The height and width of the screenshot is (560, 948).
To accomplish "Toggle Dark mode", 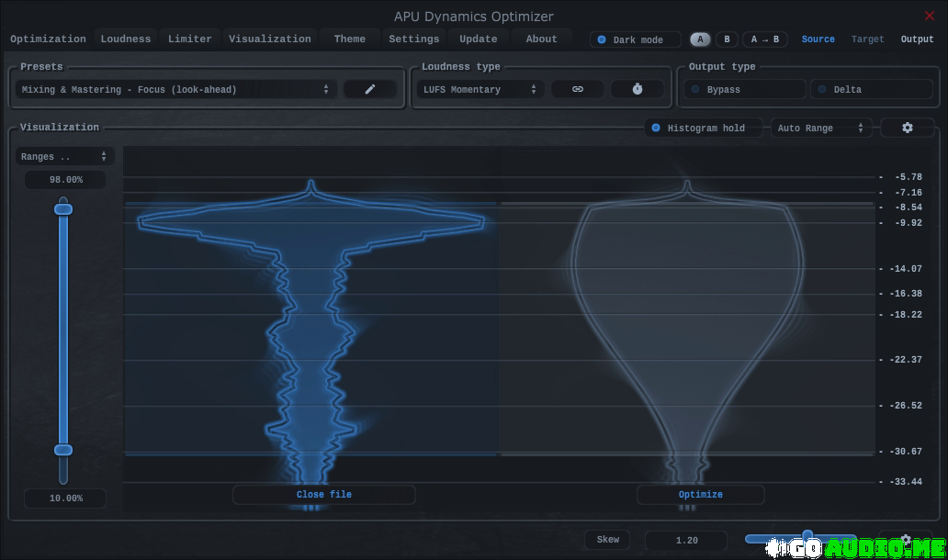I will (636, 39).
